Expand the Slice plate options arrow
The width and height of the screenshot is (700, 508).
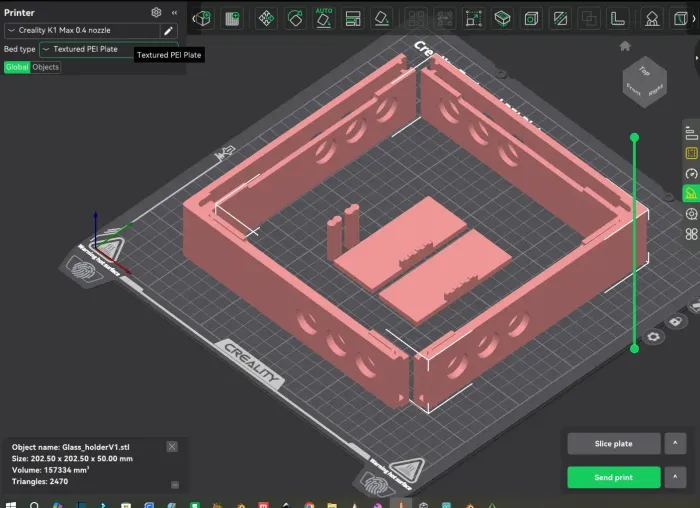coord(675,444)
